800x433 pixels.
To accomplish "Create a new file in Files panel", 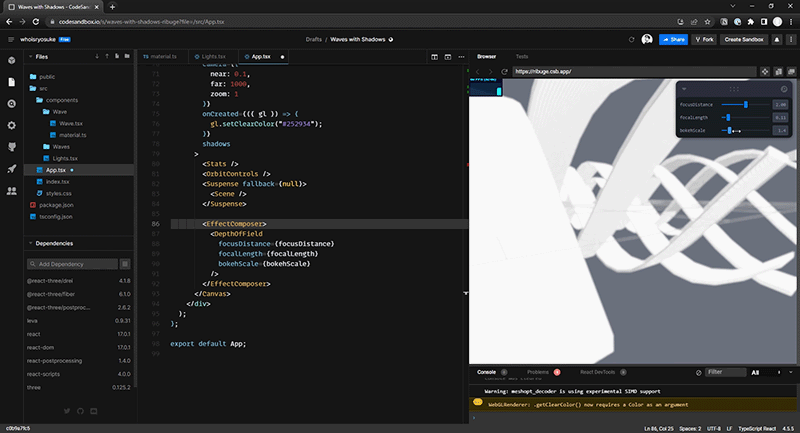I will (117, 56).
